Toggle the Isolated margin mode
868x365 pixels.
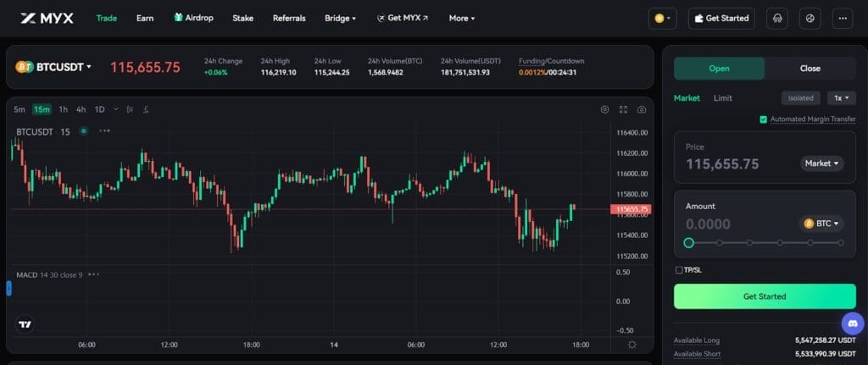(801, 98)
